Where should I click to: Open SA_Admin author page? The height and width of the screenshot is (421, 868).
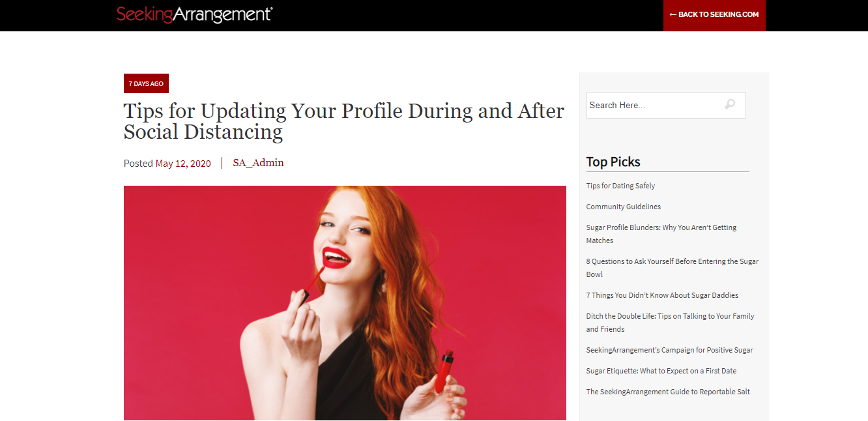point(258,163)
